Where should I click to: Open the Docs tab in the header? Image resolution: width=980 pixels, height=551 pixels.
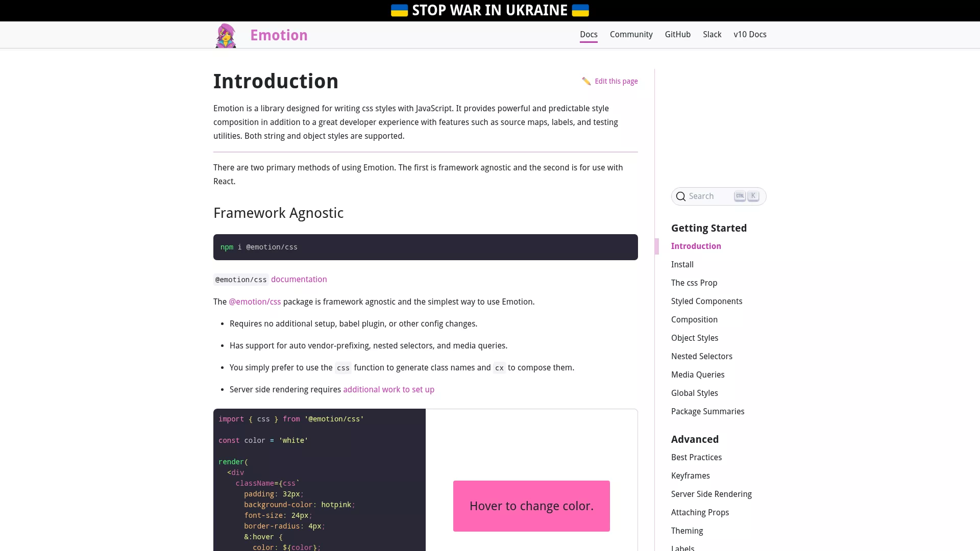(x=589, y=35)
